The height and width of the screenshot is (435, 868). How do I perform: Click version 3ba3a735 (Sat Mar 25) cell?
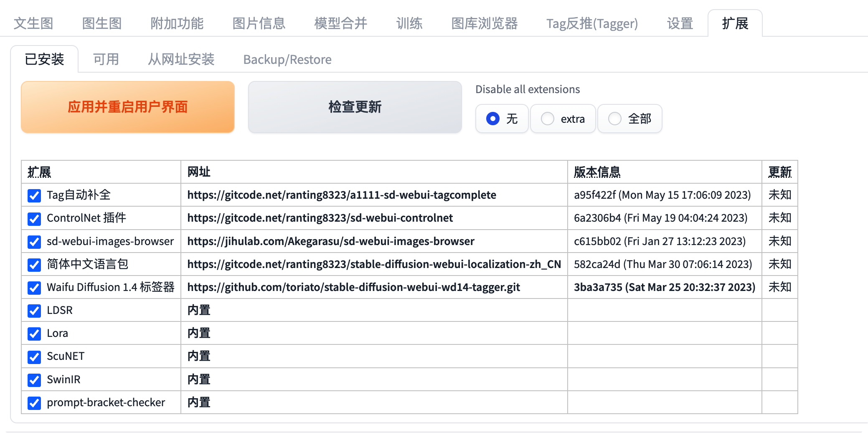[665, 287]
